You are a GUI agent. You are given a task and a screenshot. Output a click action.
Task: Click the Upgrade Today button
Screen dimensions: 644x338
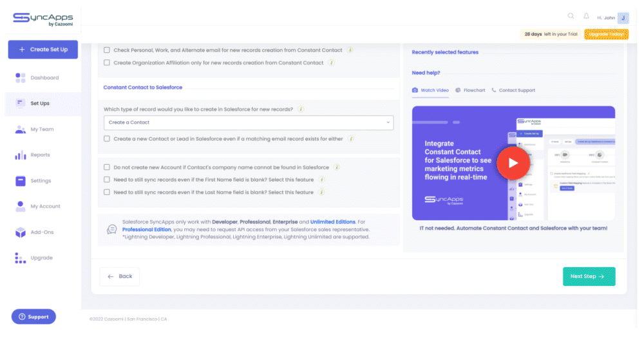(x=606, y=34)
